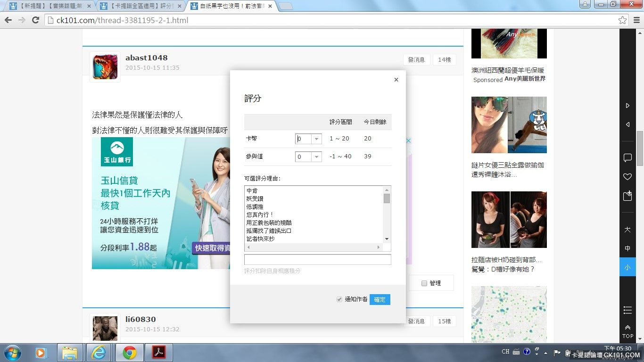Select the reason 記者快來抄
The image size is (644, 362).
tap(260, 239)
